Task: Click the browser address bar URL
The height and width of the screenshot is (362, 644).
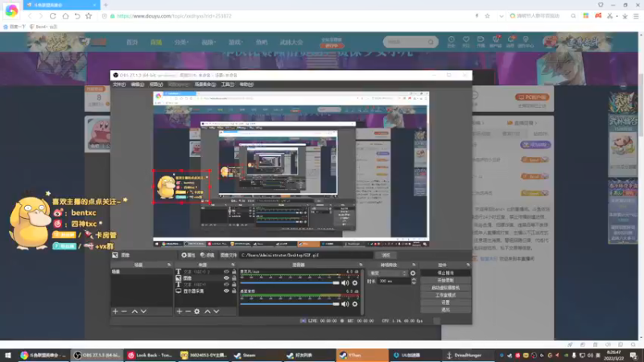Action: pos(174,16)
